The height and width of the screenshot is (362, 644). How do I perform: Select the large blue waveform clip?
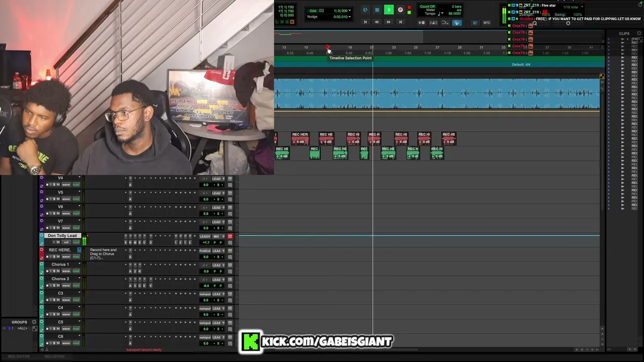tap(437, 93)
